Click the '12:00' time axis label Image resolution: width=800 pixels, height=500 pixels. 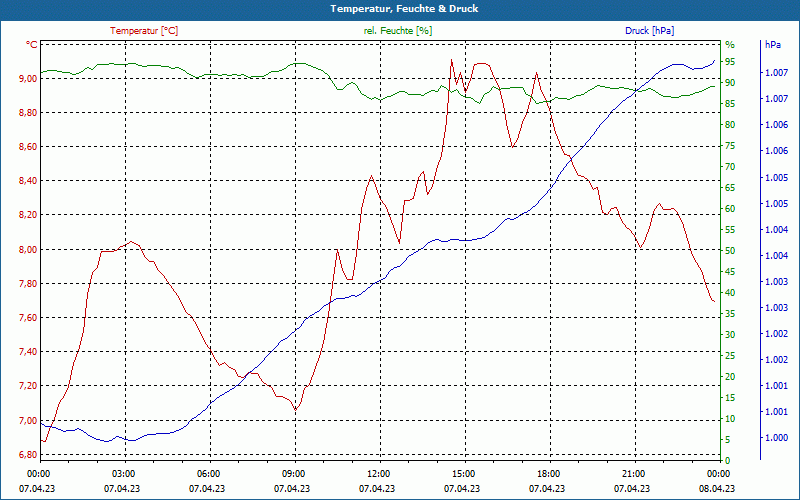[x=378, y=473]
